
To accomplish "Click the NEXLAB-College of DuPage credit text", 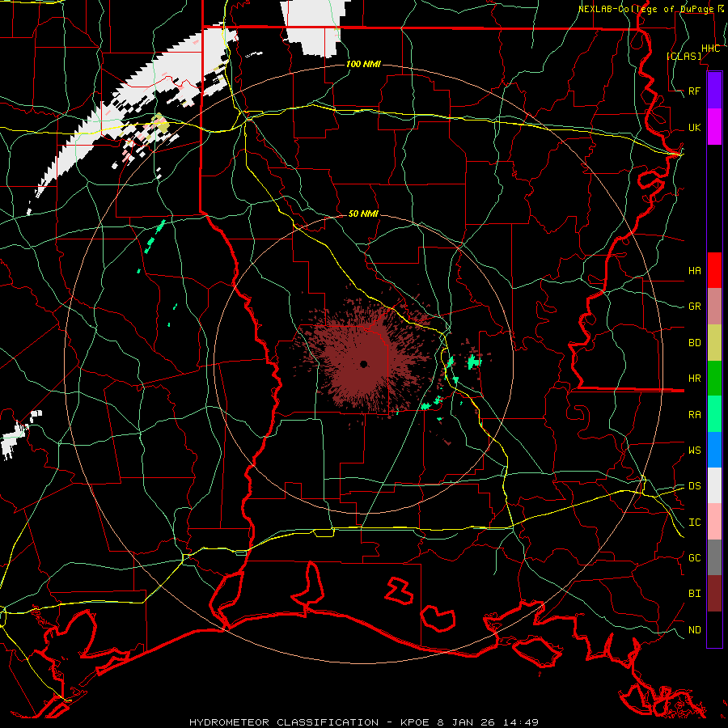I will click(645, 9).
